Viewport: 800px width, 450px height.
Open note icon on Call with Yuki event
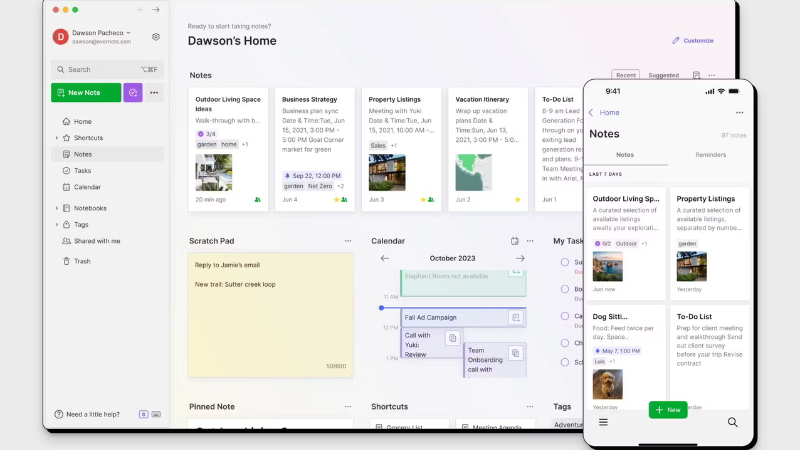(453, 338)
